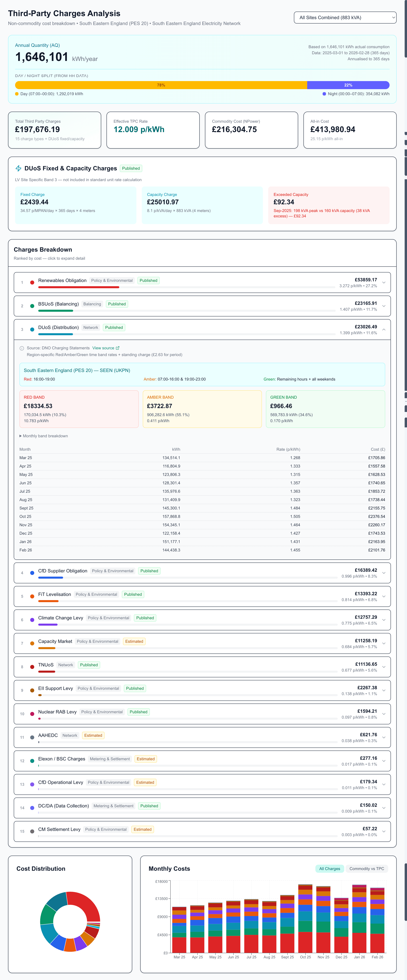Image resolution: width=407 pixels, height=980 pixels.
Task: Expand the Capacity Market chevron
Action: pos(384,643)
